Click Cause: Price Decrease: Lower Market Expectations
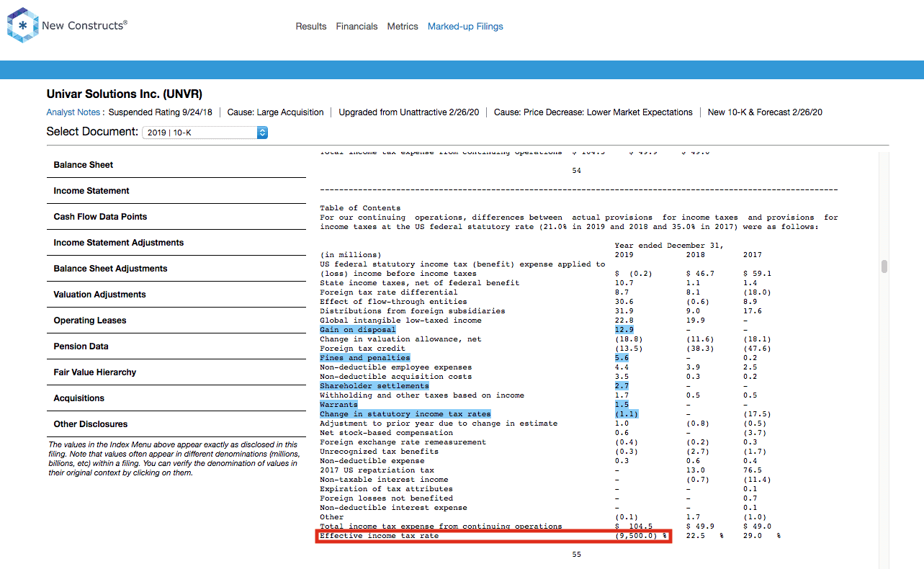The height and width of the screenshot is (569, 924). click(x=593, y=112)
